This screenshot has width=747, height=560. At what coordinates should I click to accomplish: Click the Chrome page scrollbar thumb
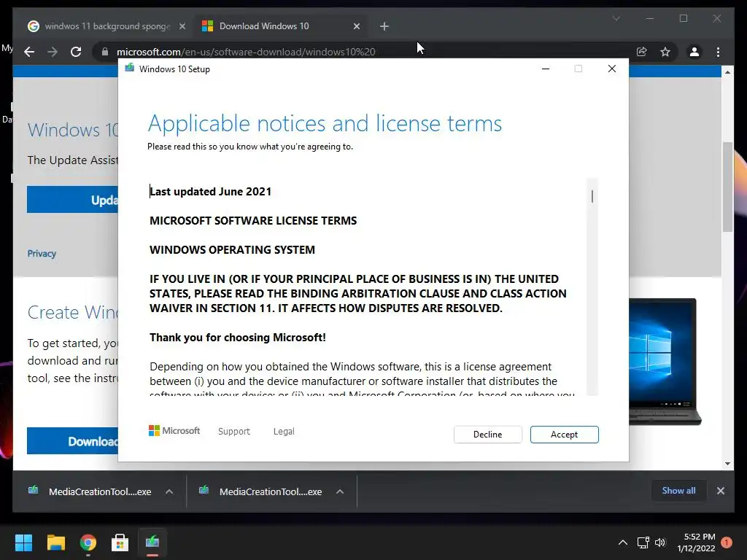[x=727, y=187]
